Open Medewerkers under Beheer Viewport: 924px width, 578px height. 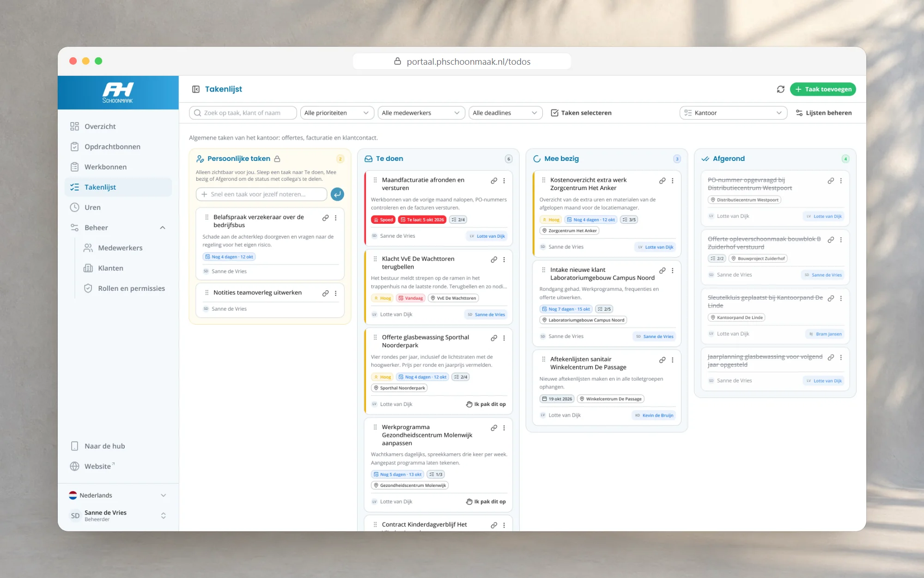(x=125, y=248)
